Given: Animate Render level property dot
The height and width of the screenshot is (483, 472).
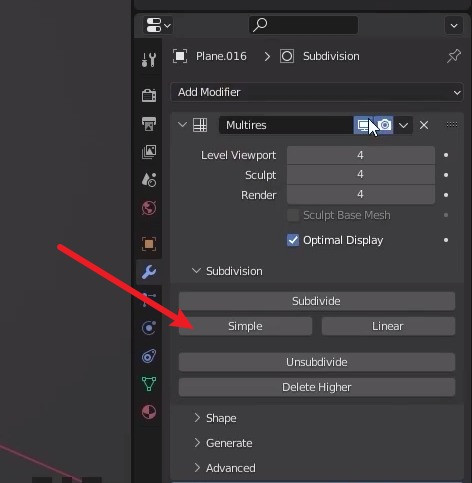Looking at the screenshot, I should (x=446, y=195).
